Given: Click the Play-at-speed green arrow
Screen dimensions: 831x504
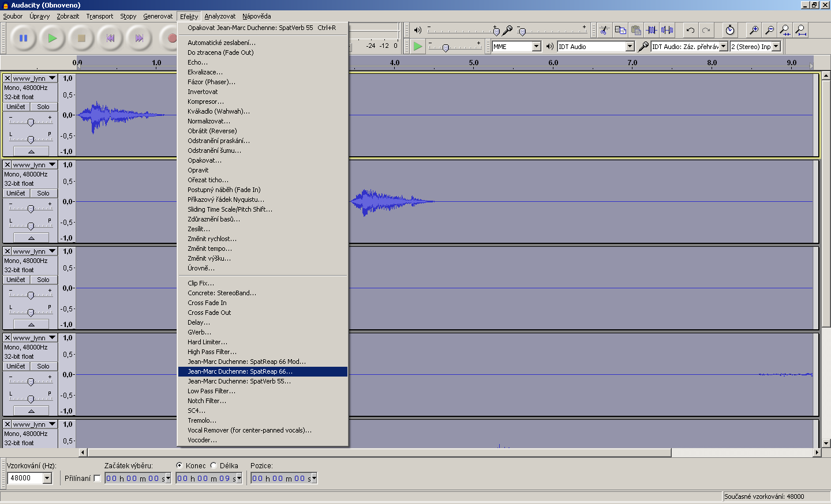Looking at the screenshot, I should pos(418,46).
